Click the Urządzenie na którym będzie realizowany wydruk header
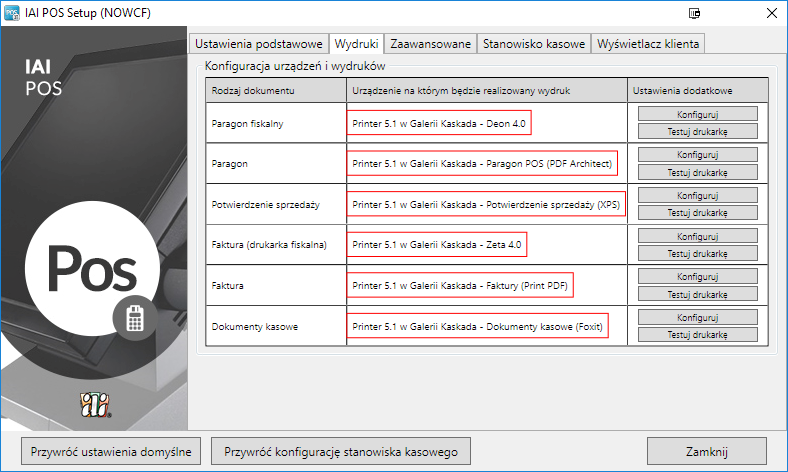Image resolution: width=788 pixels, height=472 pixels. [x=486, y=90]
